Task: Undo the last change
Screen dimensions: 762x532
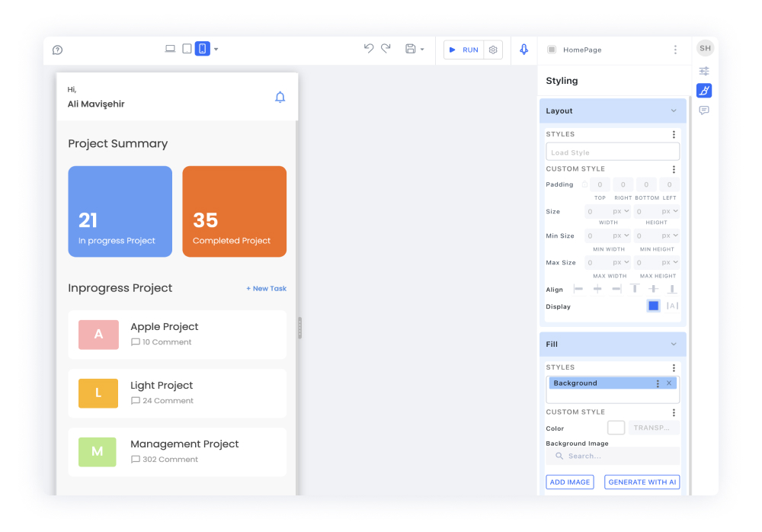Action: (x=368, y=47)
